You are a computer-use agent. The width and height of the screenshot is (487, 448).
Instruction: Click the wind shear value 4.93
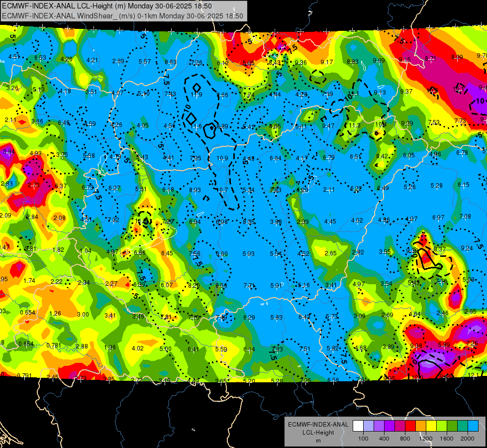click(x=36, y=153)
